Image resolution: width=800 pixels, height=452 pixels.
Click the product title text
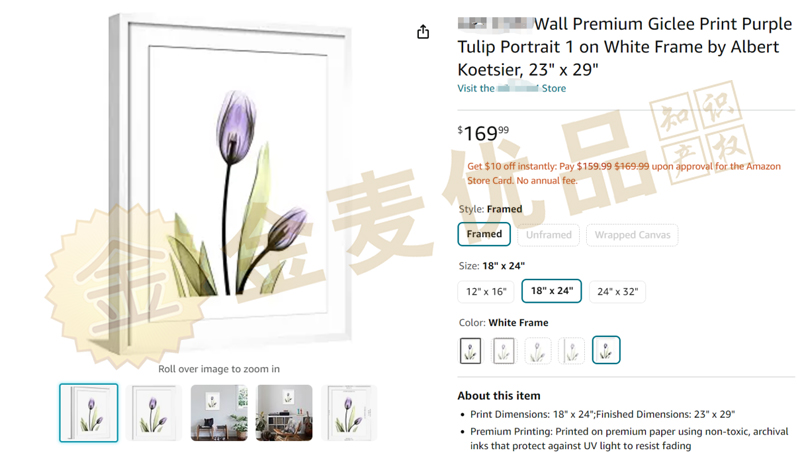624,46
